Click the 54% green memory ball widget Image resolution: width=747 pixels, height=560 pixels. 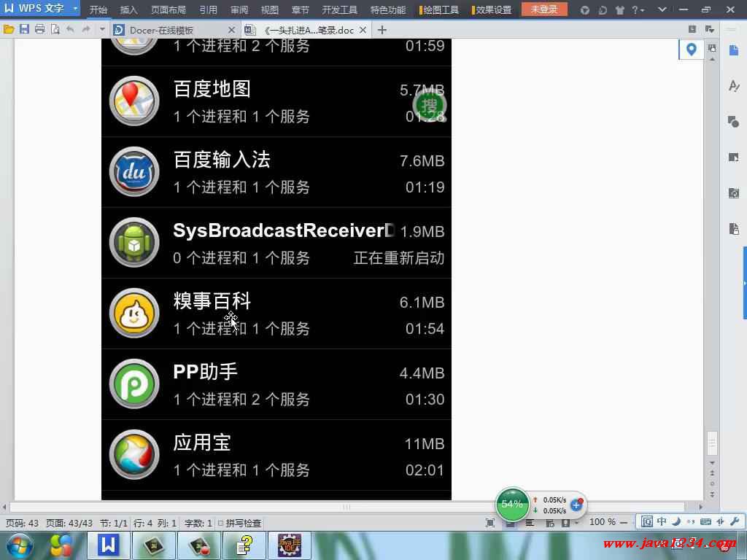coord(512,504)
